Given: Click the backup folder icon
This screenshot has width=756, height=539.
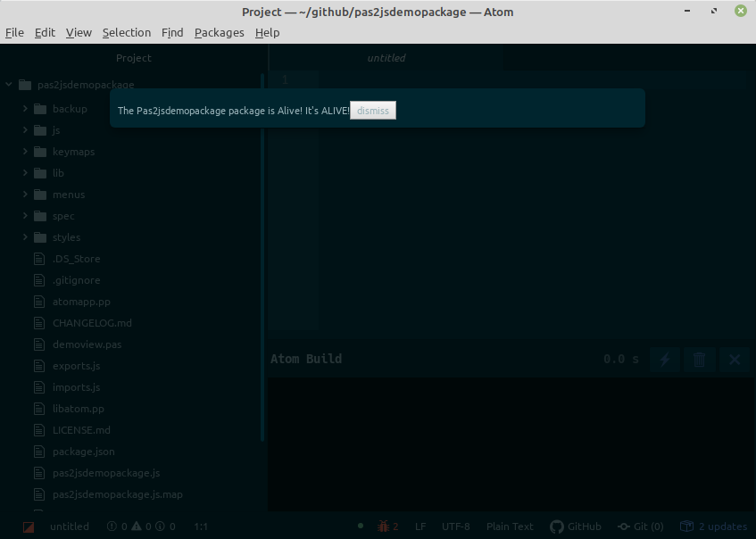Looking at the screenshot, I should pos(40,109).
